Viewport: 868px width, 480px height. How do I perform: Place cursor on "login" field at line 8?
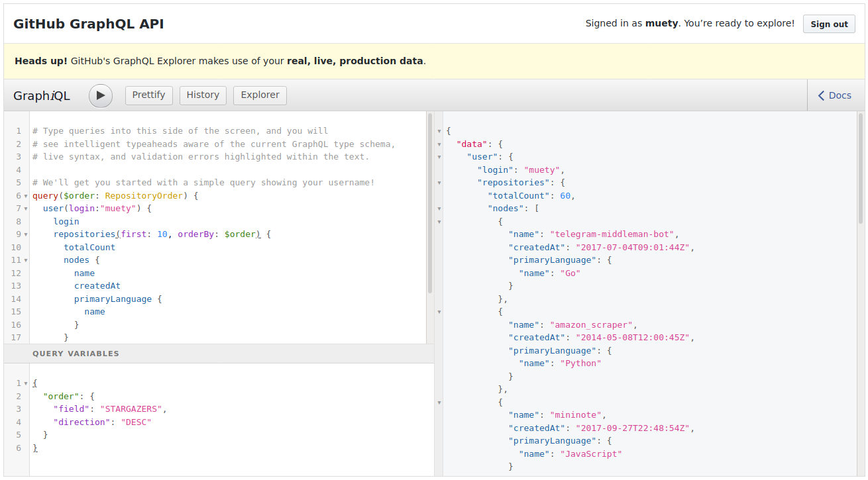tap(66, 222)
